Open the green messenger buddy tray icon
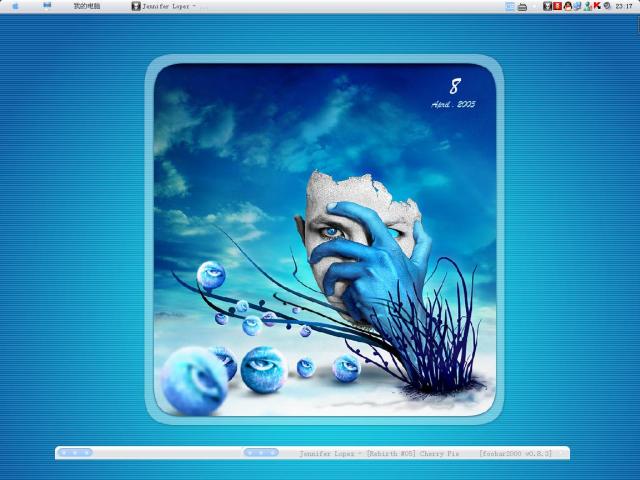 pyautogui.click(x=587, y=6)
